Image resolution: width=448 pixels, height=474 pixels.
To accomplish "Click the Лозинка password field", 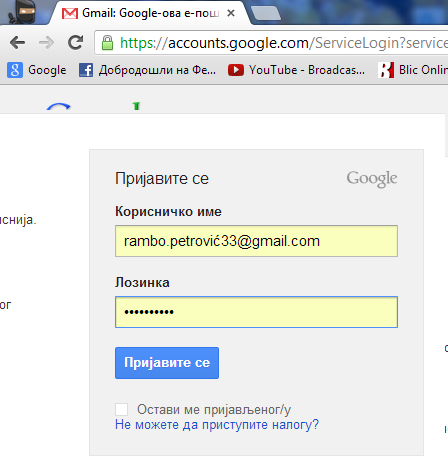I will pyautogui.click(x=256, y=312).
